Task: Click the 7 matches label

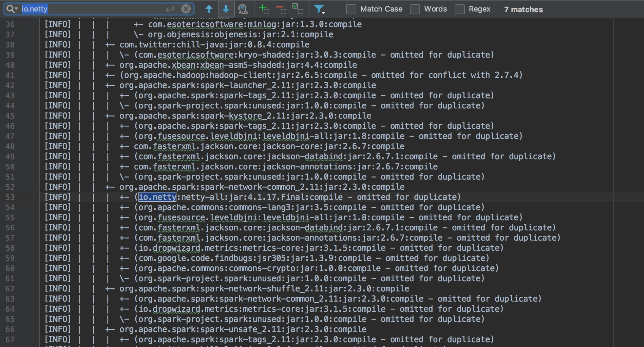Action: [524, 9]
